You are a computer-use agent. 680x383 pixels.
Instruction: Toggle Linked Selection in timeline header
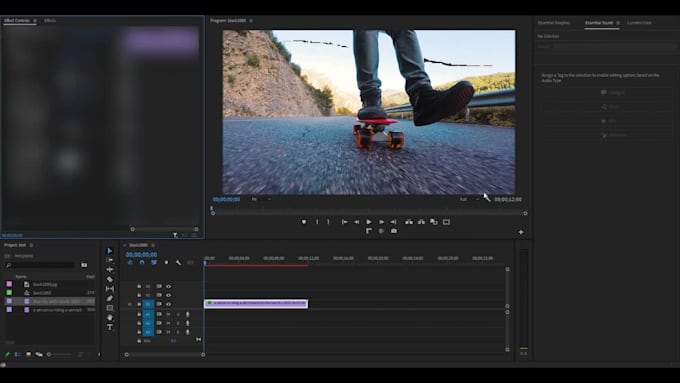tap(154, 262)
